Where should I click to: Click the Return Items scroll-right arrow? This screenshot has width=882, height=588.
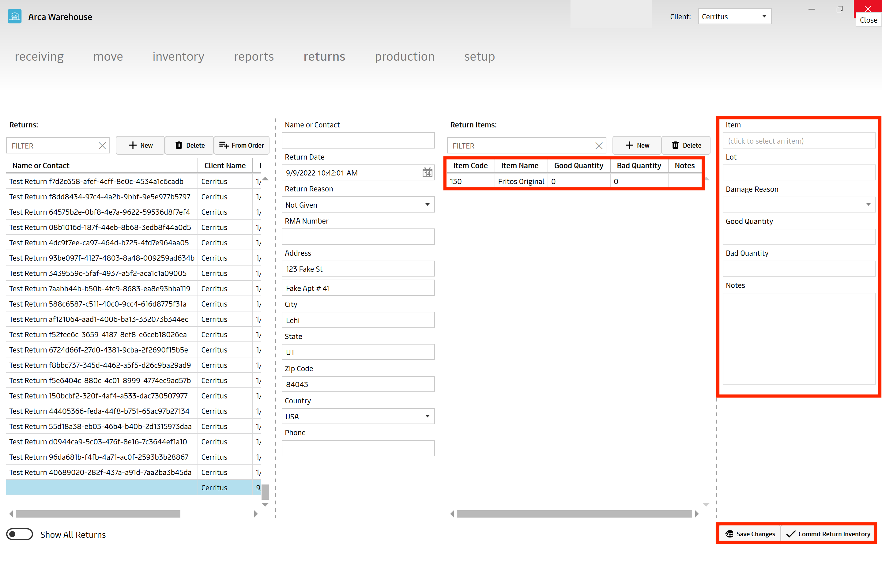tap(697, 514)
